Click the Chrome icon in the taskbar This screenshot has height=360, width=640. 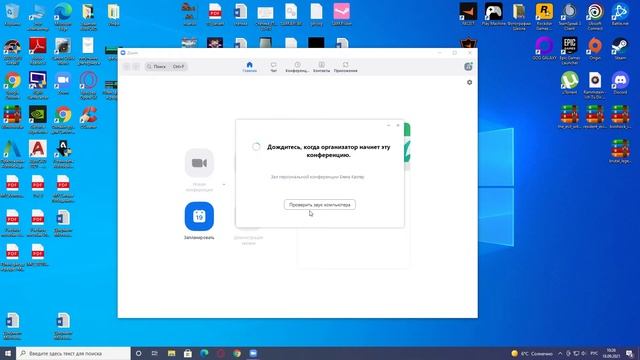pos(237,353)
